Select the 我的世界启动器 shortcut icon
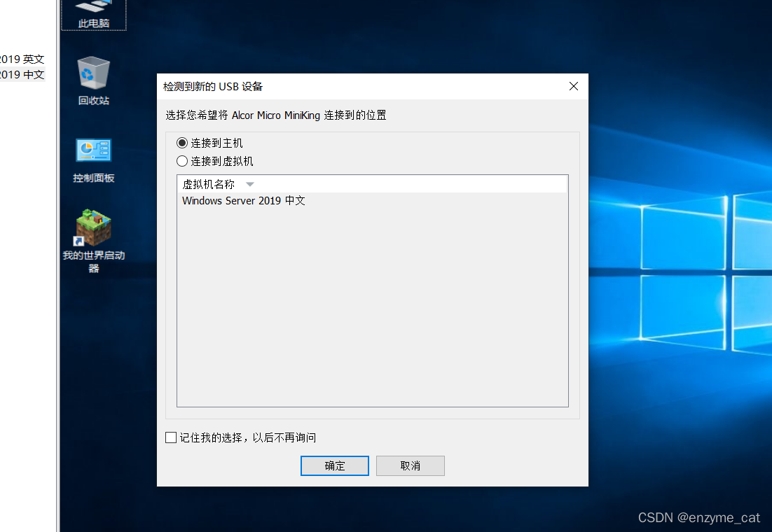772x532 pixels. [x=94, y=240]
